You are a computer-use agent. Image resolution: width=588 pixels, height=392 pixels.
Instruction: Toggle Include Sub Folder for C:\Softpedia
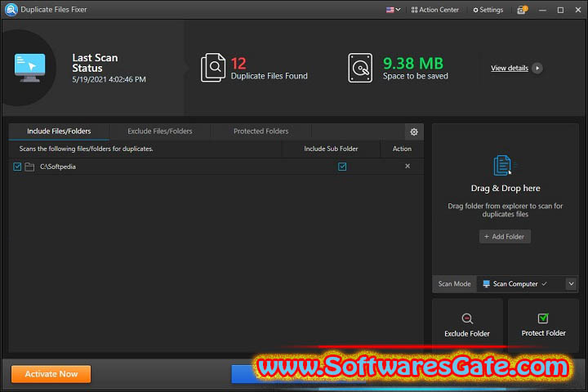342,167
